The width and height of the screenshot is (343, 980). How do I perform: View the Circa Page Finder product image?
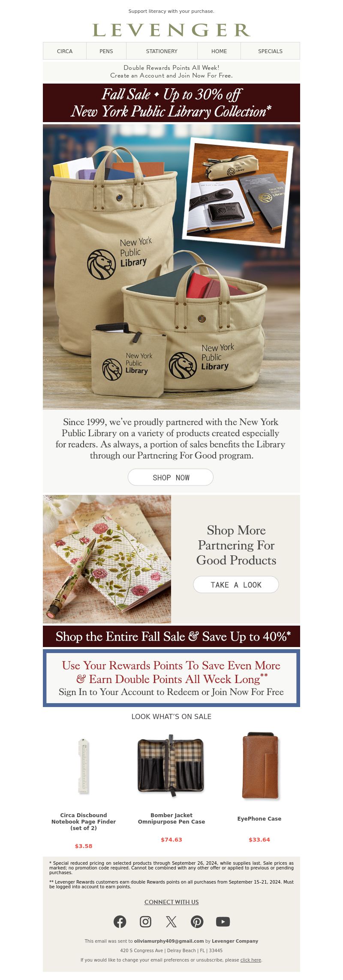pyautogui.click(x=84, y=766)
